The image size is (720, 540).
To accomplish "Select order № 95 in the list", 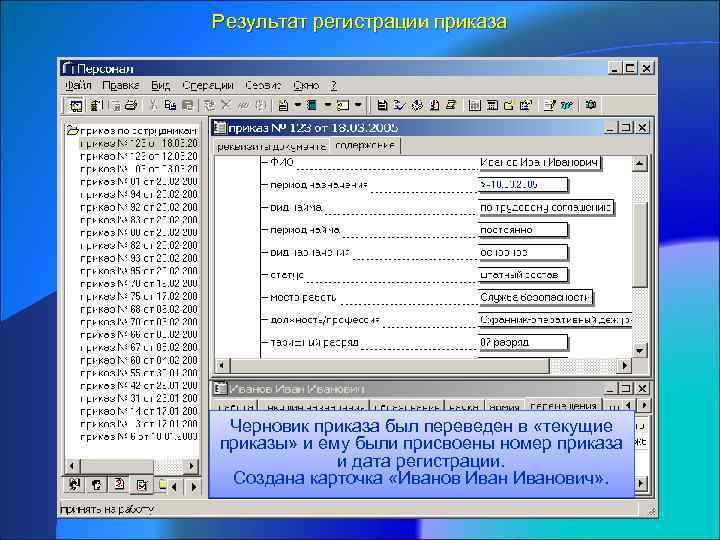I will pos(139,271).
